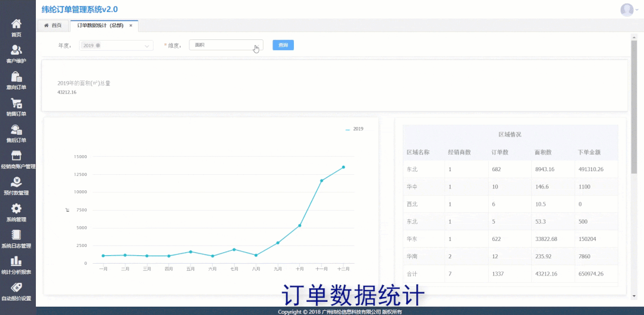Click the 经销商数 column header
644x315 pixels.
tap(459, 152)
